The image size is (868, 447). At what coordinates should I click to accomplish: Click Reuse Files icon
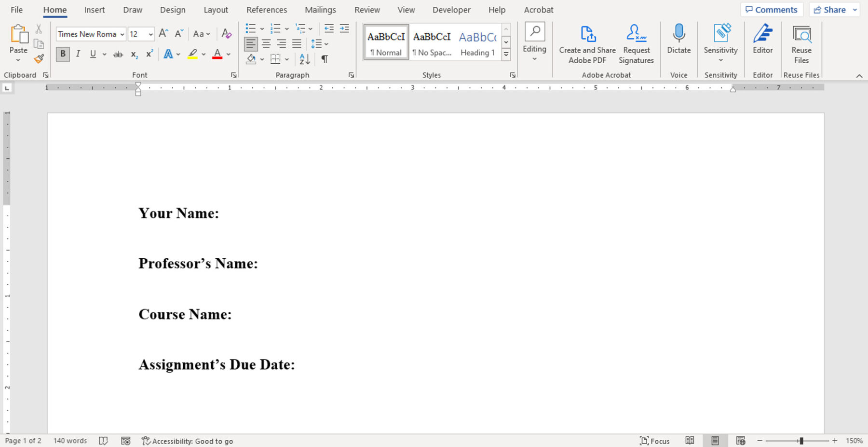(x=801, y=34)
